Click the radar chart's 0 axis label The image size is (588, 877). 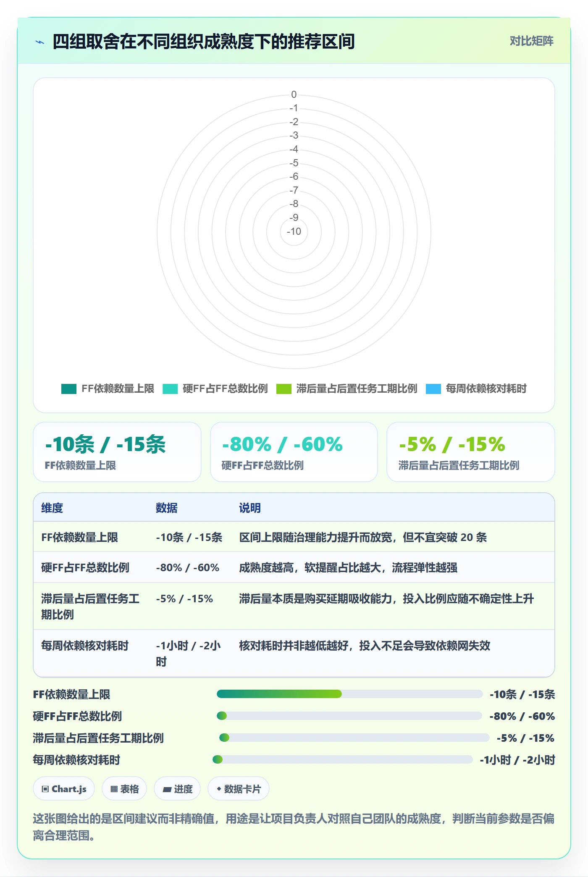294,95
